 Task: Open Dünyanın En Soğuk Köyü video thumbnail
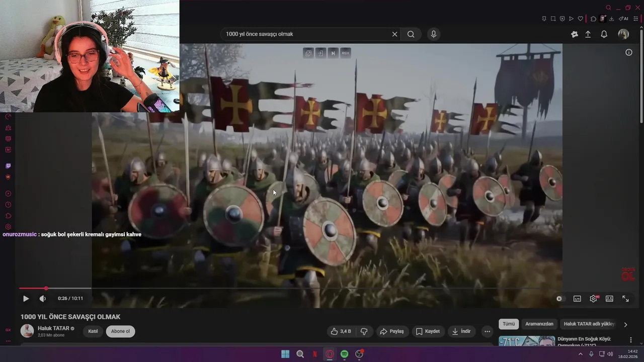(527, 341)
